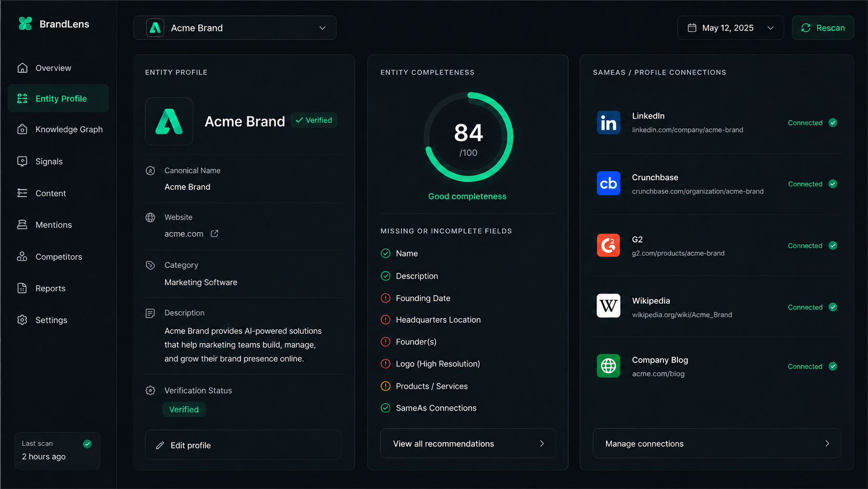The height and width of the screenshot is (489, 868).
Task: Select Entity Profile in sidebar
Action: pyautogui.click(x=58, y=98)
